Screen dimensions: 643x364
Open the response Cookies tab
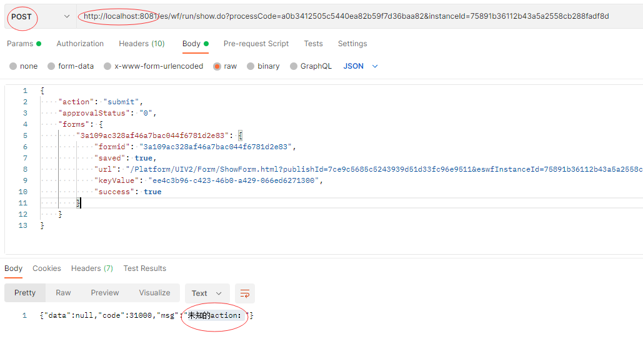(x=47, y=268)
